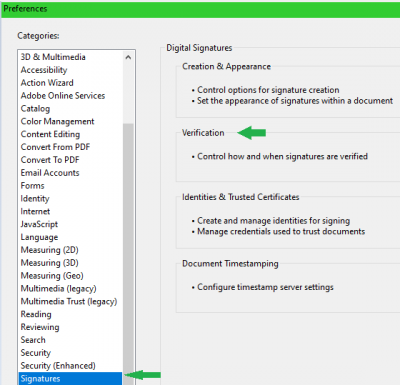The width and height of the screenshot is (400, 385).
Task: Select Convert From PDF category
Action: [55, 147]
